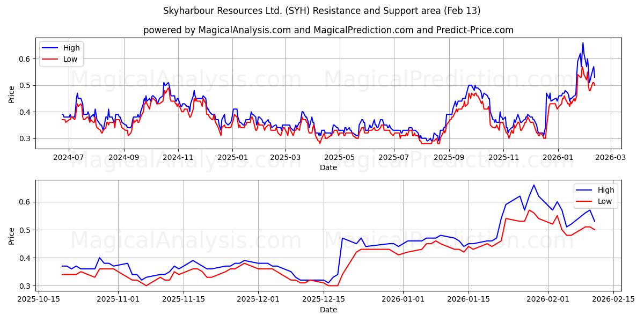
Task: Click 'High' in bottom chart legend
Action: [606, 190]
